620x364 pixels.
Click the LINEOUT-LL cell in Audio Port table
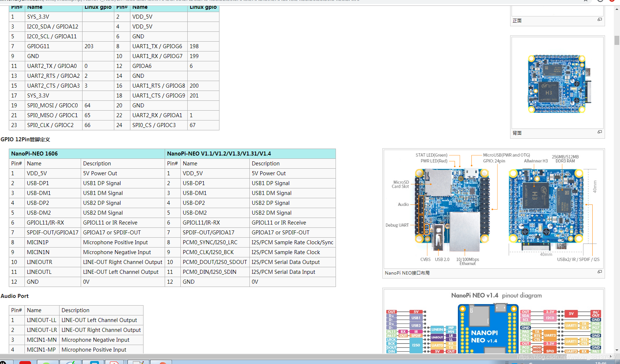point(42,320)
